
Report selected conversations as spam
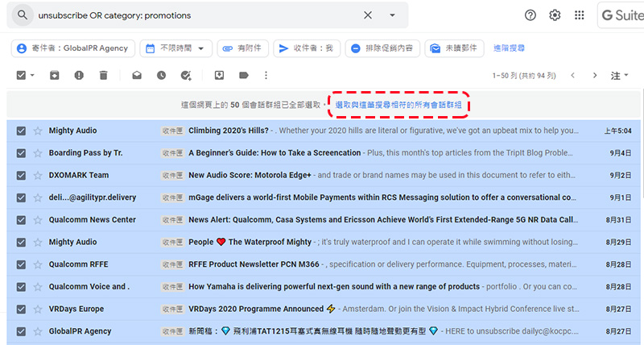pyautogui.click(x=79, y=75)
